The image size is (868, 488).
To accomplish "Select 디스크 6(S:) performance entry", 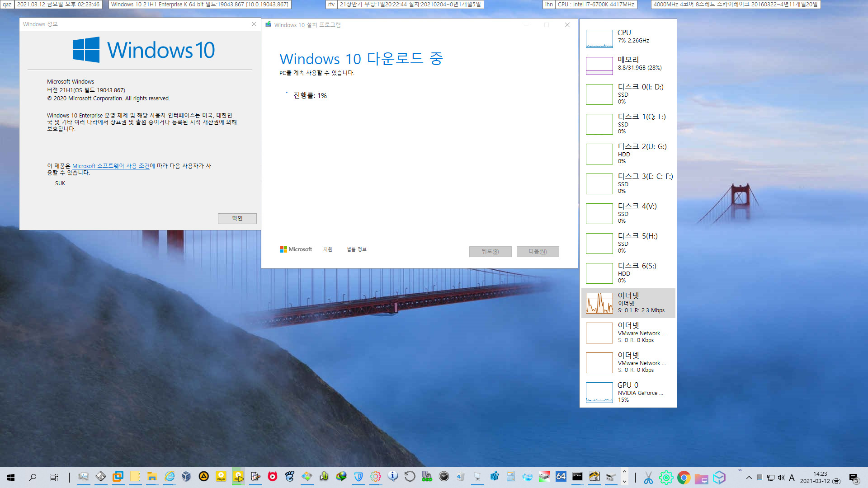I will 628,273.
